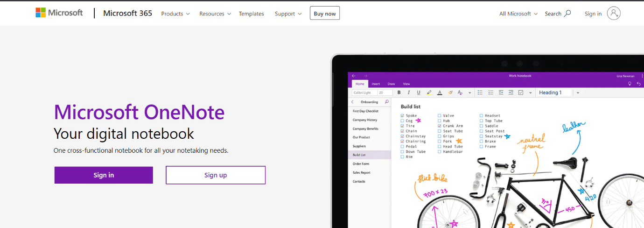Click the format painter icon
The width and height of the screenshot is (644, 228).
coord(450,93)
